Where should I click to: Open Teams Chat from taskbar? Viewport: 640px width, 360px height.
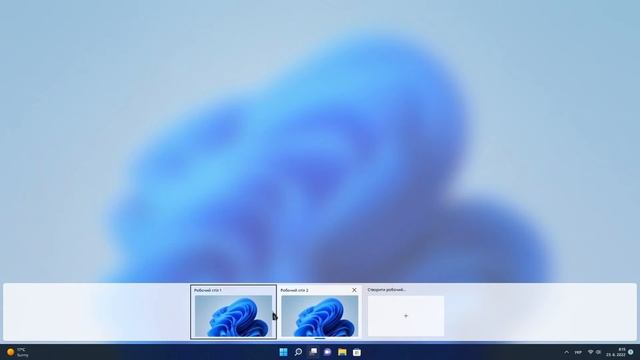pyautogui.click(x=327, y=352)
